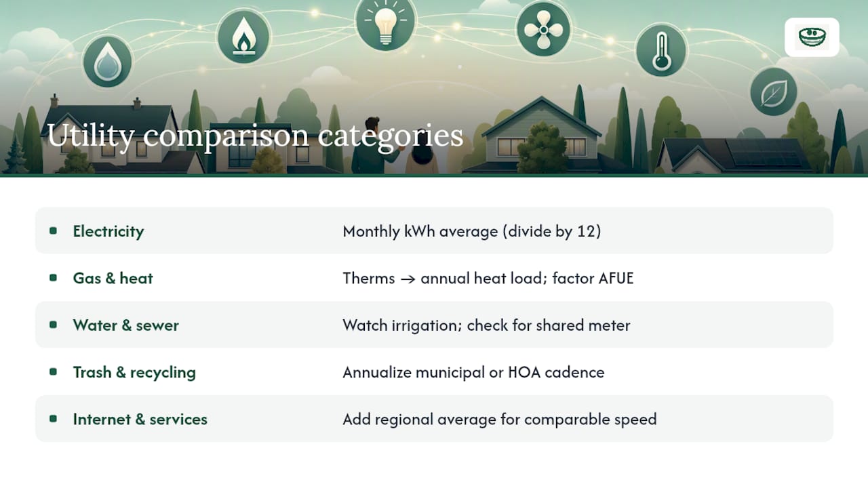Select the 'Gas & heat' label
This screenshot has height=488, width=868.
pos(113,278)
